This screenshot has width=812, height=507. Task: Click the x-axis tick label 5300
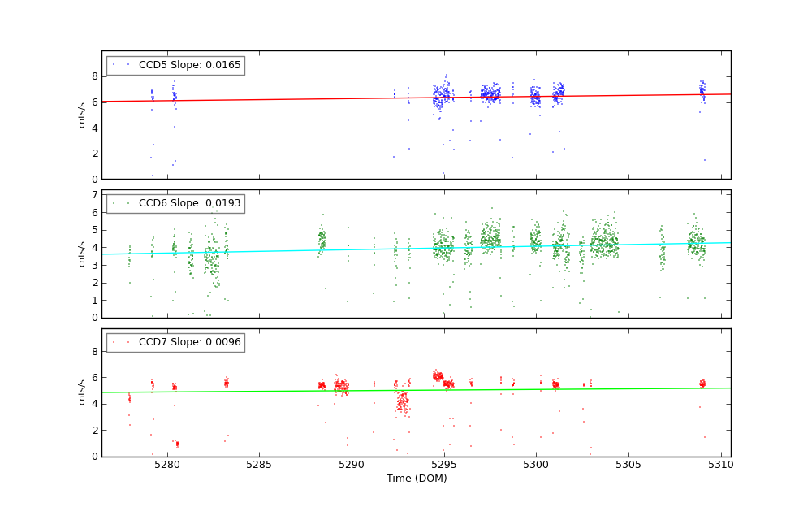click(536, 465)
